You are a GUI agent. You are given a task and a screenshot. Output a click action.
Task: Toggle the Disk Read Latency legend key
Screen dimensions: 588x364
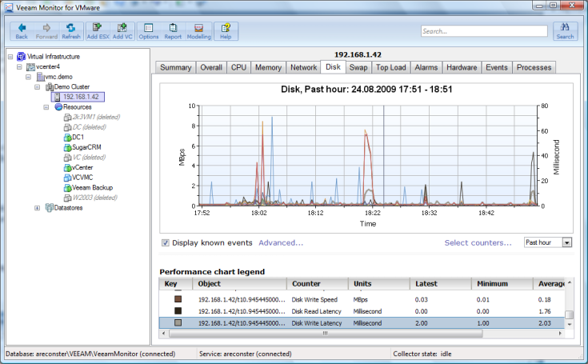[178, 310]
